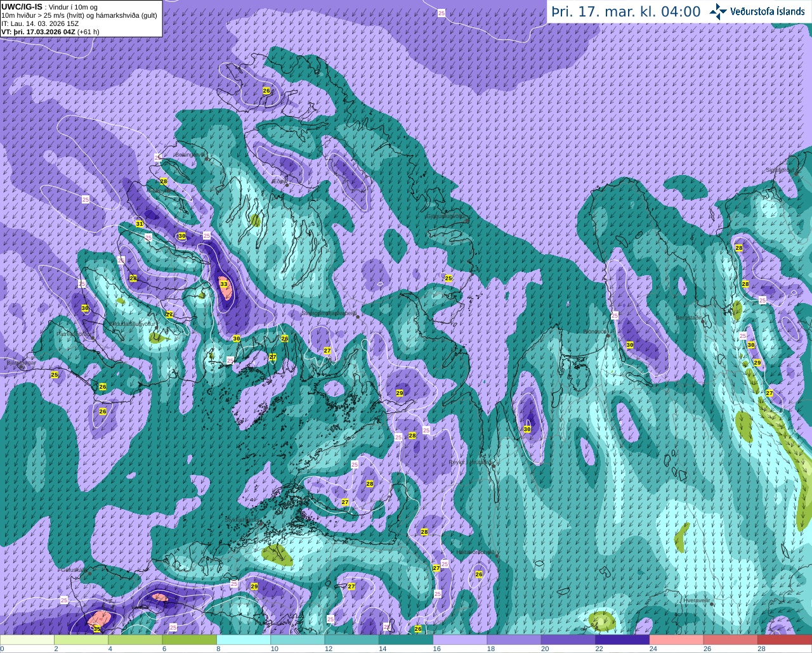812x653 pixels.
Task: Click the deep indigo 22–24 legend swatch
Action: (622, 639)
